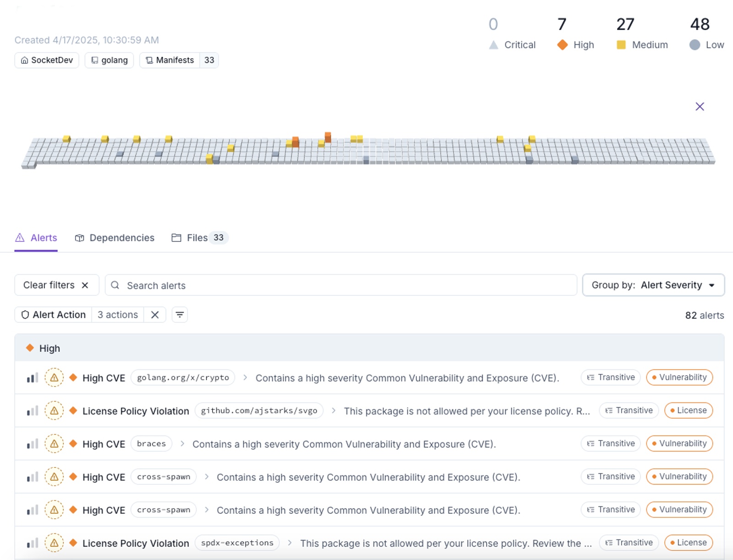
Task: Remove the Alert Action filter chip
Action: (155, 315)
